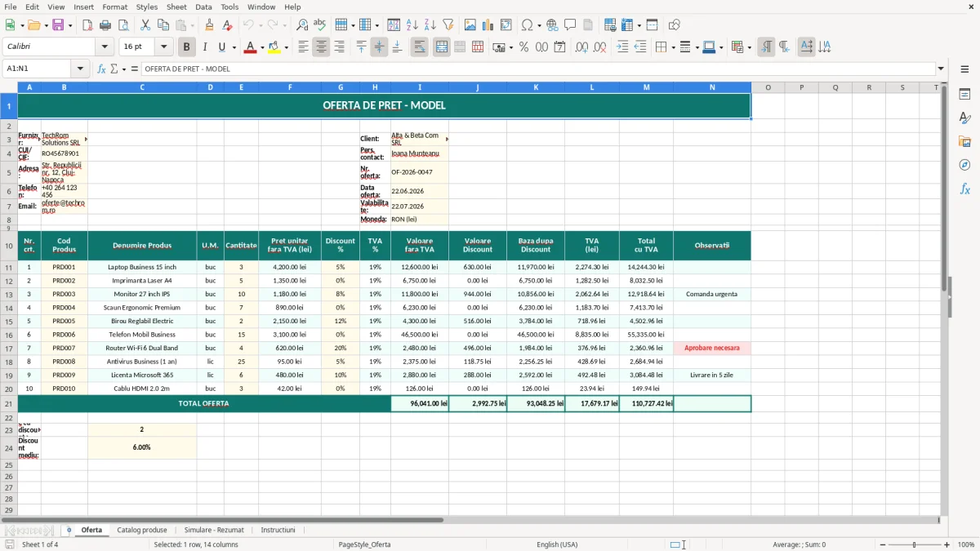Screen dimensions: 980x551
Task: Open the underline style dropdown arrow
Action: [234, 47]
